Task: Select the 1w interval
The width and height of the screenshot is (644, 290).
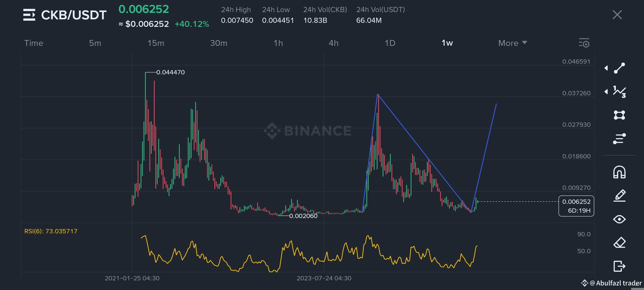Action: click(447, 43)
